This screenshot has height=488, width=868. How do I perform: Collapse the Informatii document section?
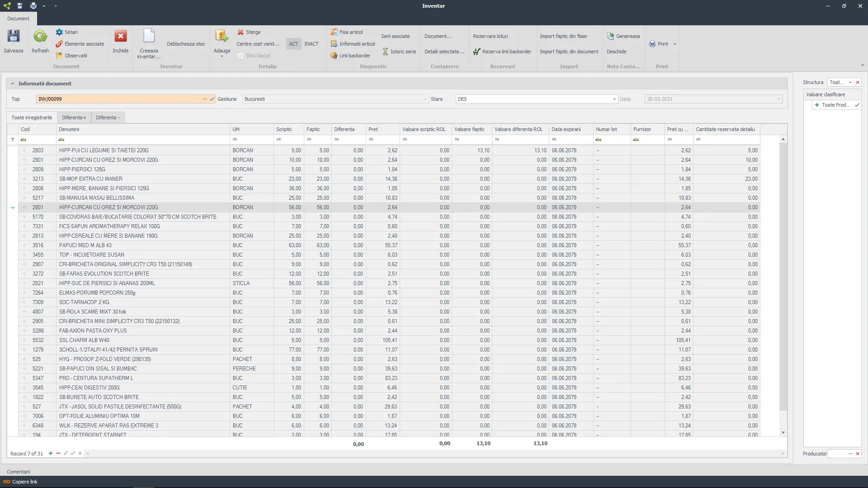pyautogui.click(x=13, y=84)
